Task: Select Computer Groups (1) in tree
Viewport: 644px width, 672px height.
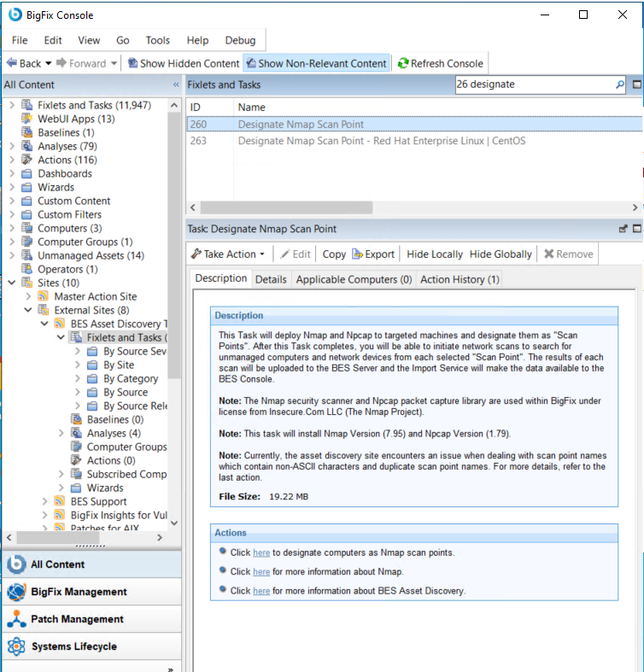Action: [x=85, y=242]
